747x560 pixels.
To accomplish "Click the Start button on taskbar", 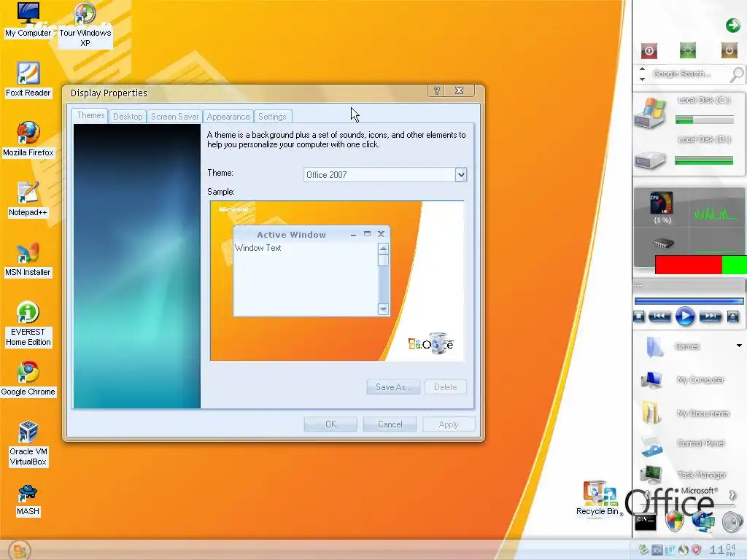I will click(20, 550).
